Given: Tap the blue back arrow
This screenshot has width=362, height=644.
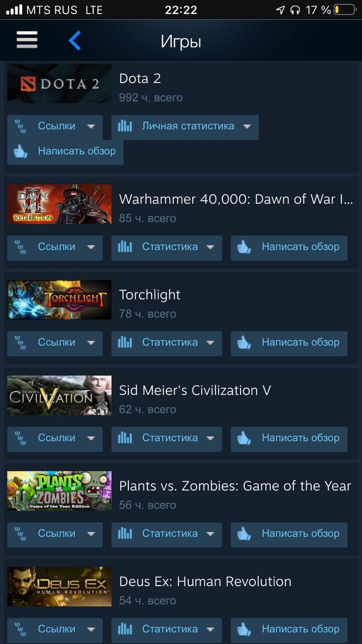Looking at the screenshot, I should pyautogui.click(x=75, y=40).
